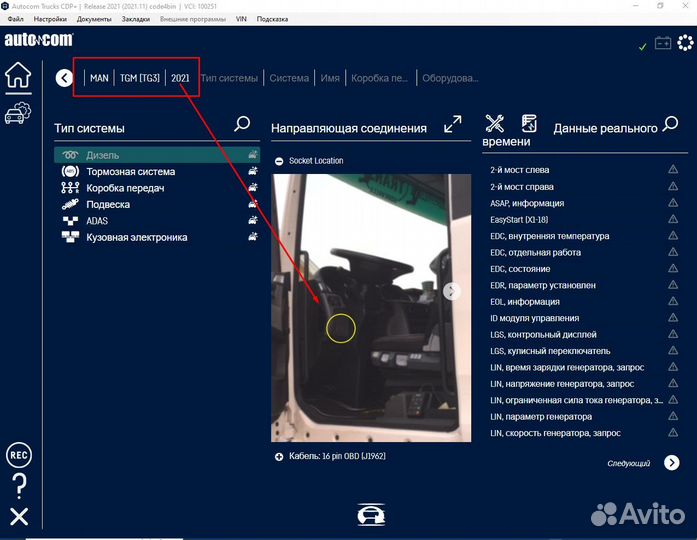
Task: Click the green checkmark status icon
Action: point(642,47)
